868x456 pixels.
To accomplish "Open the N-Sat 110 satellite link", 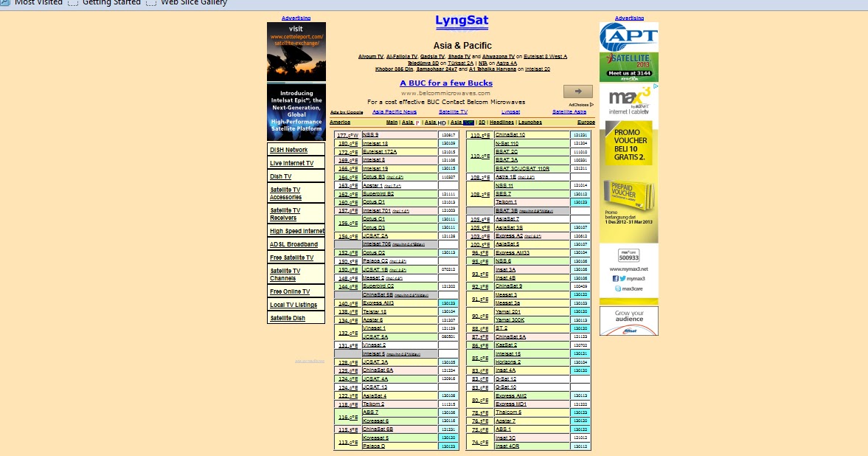I will click(x=507, y=143).
